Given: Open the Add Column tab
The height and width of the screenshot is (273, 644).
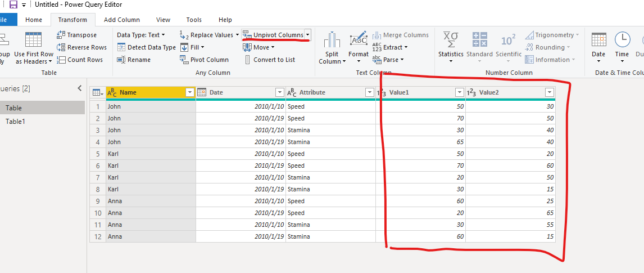Looking at the screenshot, I should (121, 20).
